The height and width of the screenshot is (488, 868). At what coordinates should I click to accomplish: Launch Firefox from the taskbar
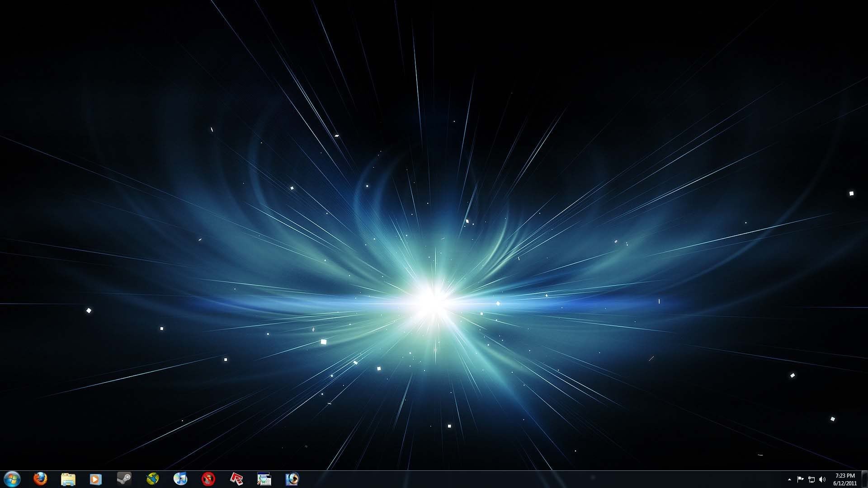pyautogui.click(x=40, y=479)
